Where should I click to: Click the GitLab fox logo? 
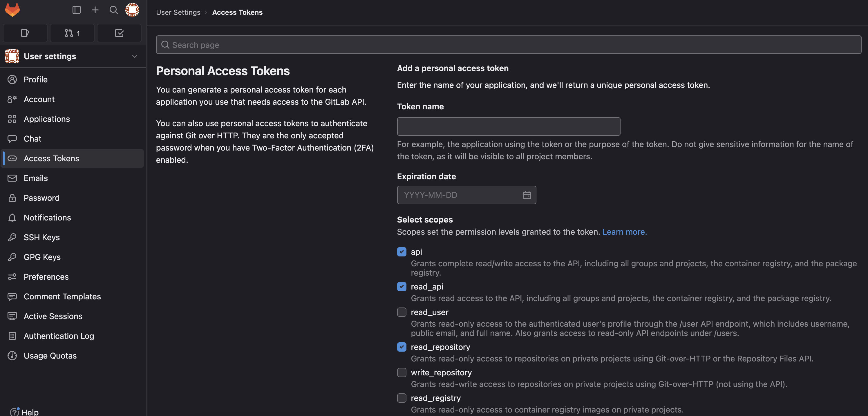pyautogui.click(x=12, y=10)
